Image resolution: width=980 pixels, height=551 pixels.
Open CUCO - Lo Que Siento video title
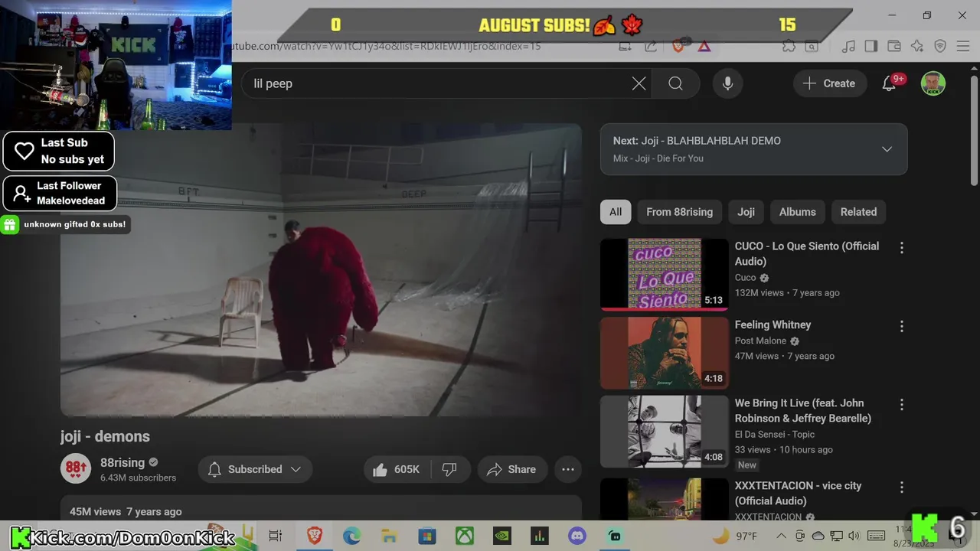coord(807,253)
